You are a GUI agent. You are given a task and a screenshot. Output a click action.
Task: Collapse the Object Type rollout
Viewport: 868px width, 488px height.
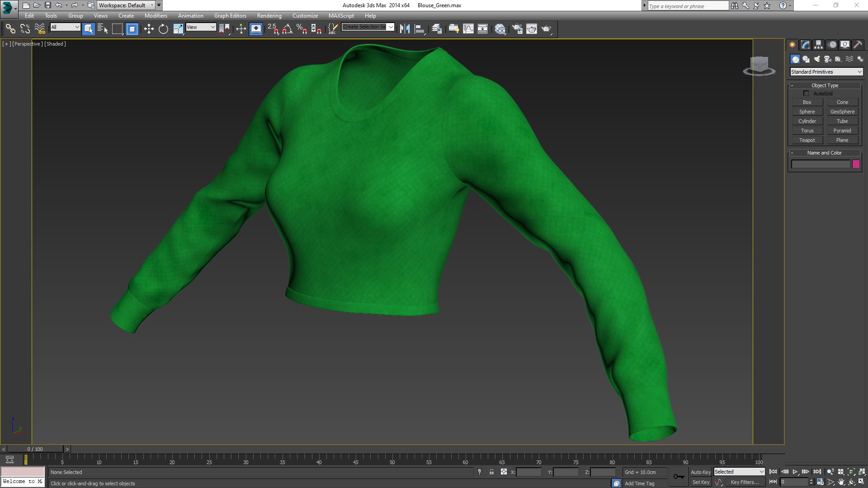tap(825, 85)
